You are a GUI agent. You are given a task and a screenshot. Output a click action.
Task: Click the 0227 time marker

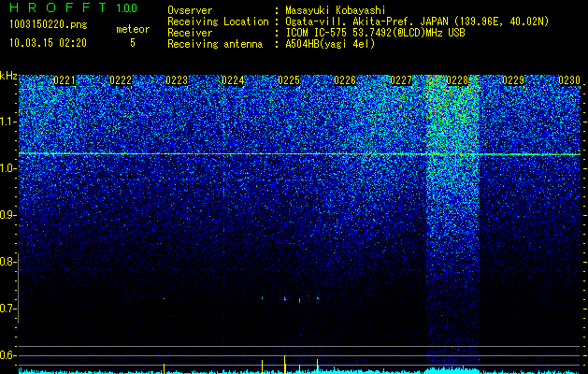tap(401, 80)
